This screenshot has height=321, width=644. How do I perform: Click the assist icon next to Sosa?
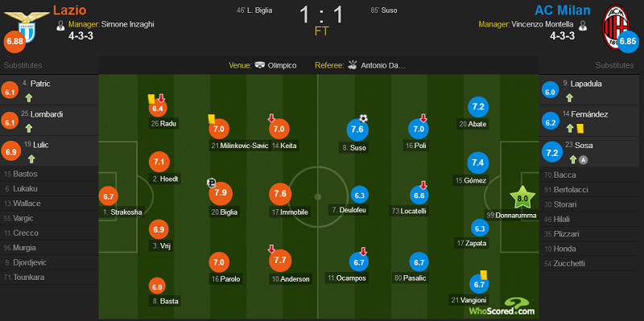pyautogui.click(x=583, y=160)
